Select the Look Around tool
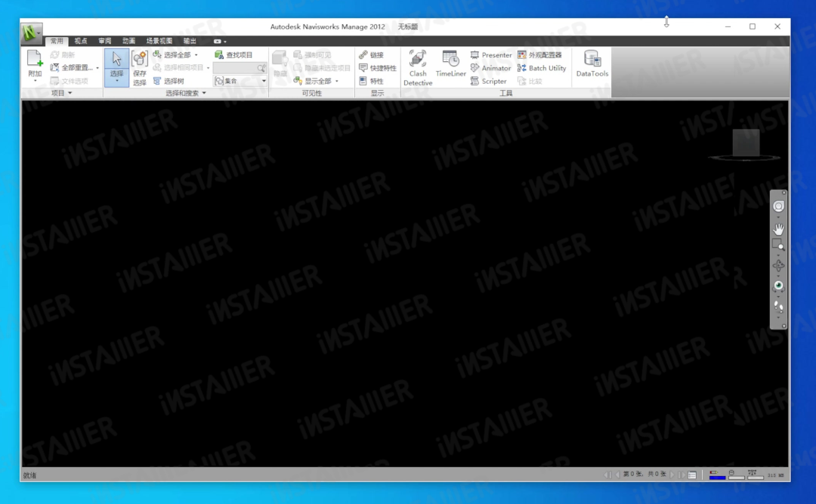816x504 pixels. pos(778,286)
